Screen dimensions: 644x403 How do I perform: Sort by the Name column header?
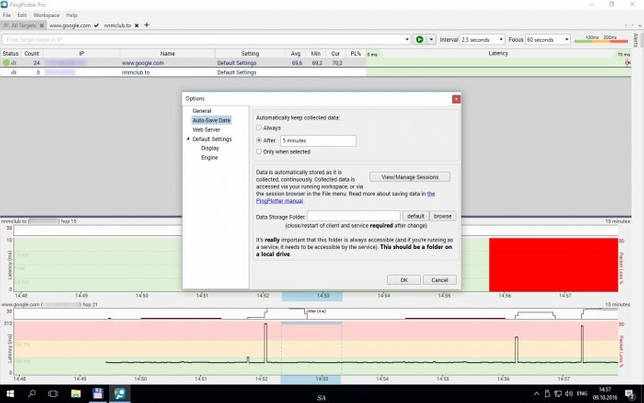167,53
